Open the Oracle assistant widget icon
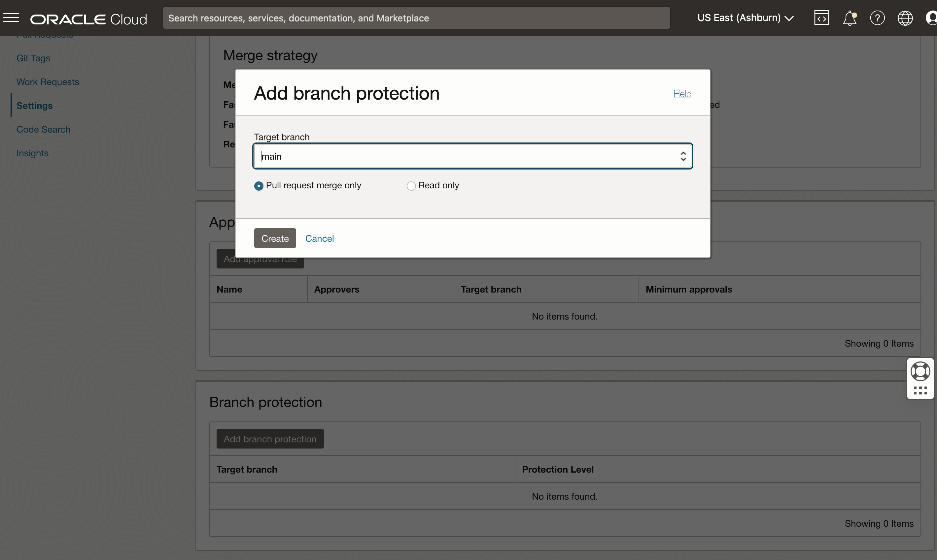 [x=921, y=371]
